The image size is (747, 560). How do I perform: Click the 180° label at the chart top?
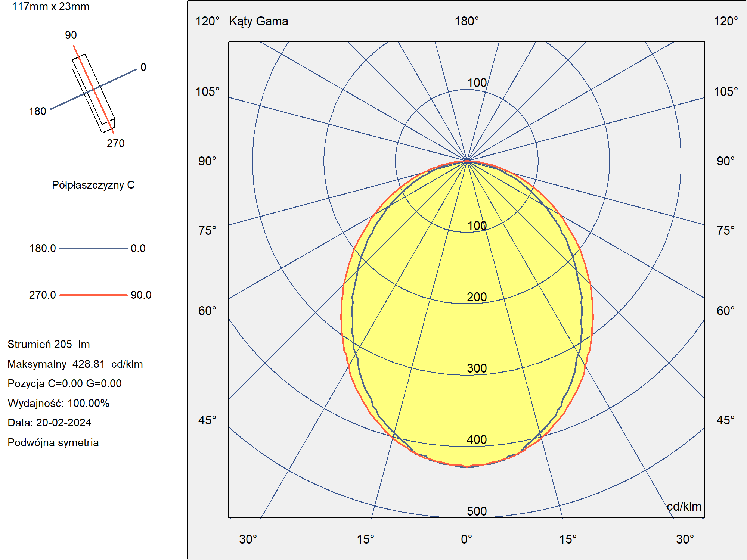[x=467, y=21]
